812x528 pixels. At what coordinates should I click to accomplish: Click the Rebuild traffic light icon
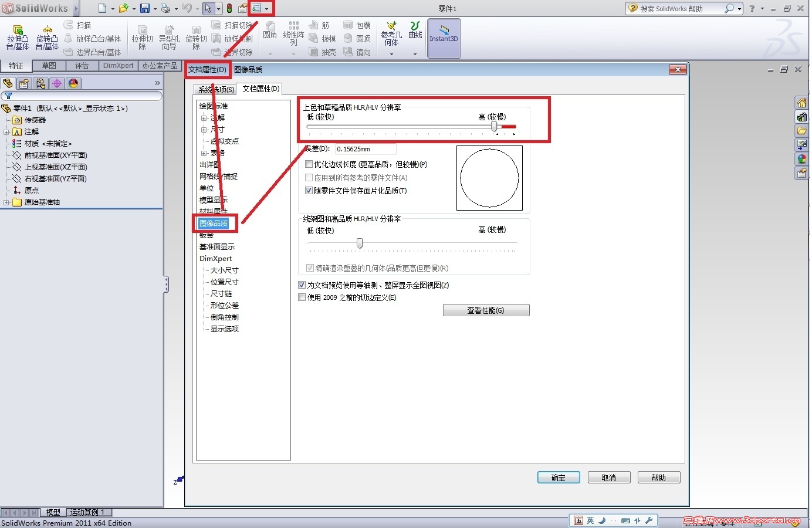coord(229,9)
